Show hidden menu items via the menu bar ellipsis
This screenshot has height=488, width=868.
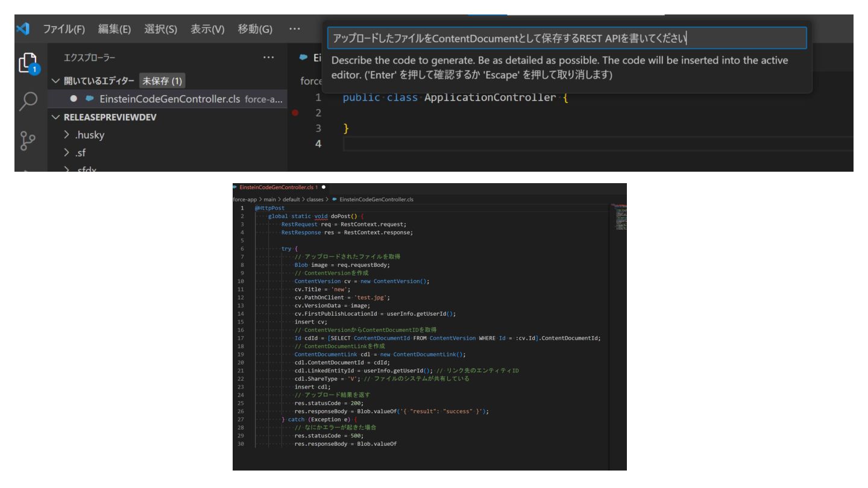(294, 28)
